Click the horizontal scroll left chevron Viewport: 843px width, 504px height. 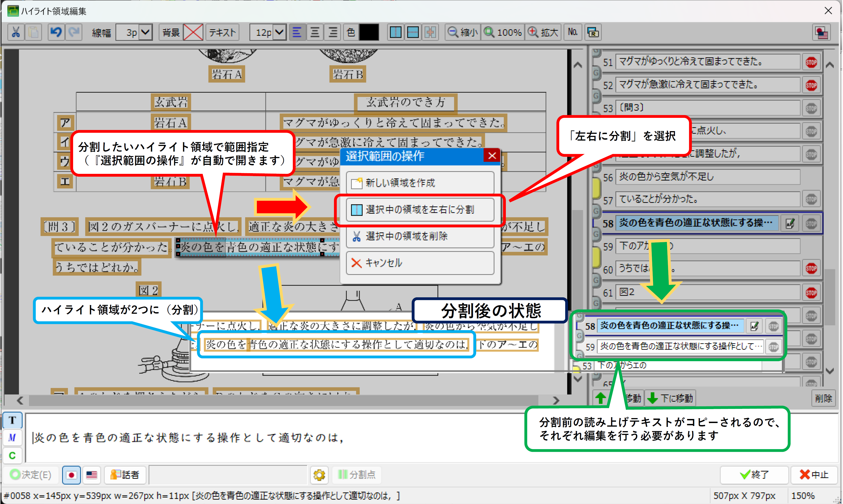(20, 400)
